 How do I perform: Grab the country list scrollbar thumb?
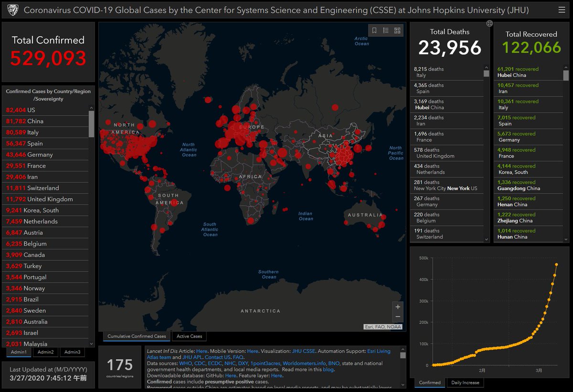click(x=92, y=124)
